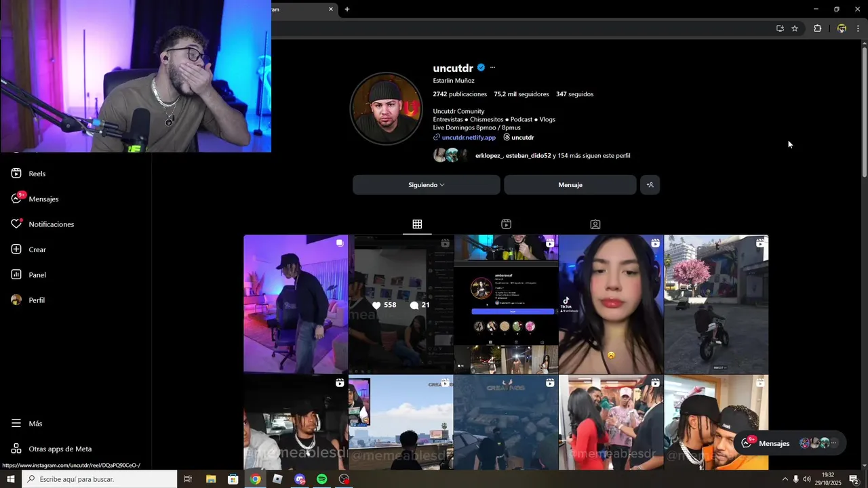Open the GTA motorcycle reel
The width and height of the screenshot is (868, 488).
pos(716,304)
